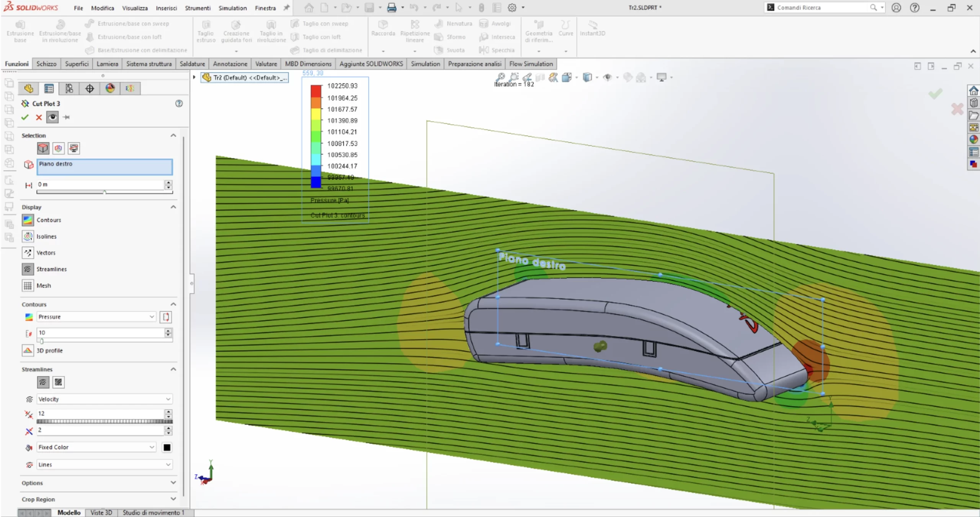Expand the Crop Region section
The image size is (980, 517).
click(x=173, y=499)
